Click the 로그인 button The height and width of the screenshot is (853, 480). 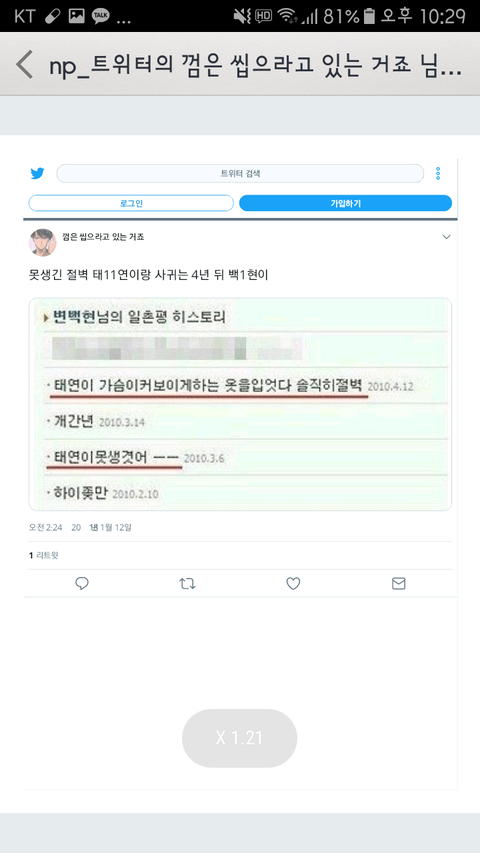coord(131,203)
